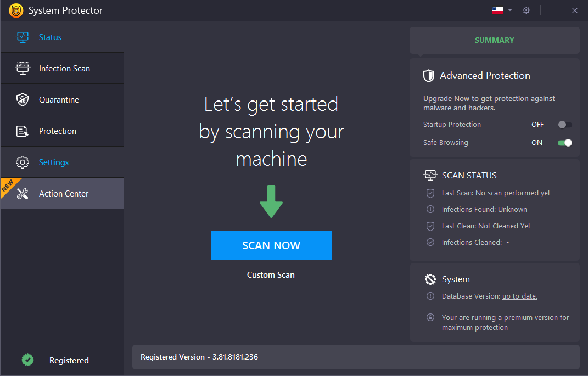588x376 pixels.
Task: Open the Quarantine menu item
Action: click(x=59, y=100)
